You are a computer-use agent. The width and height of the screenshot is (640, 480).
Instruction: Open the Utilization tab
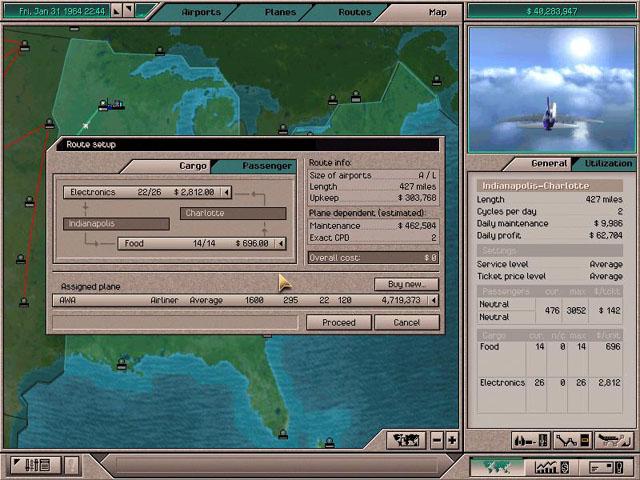click(x=607, y=163)
